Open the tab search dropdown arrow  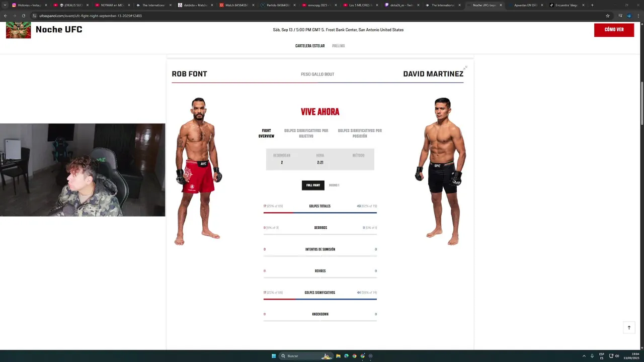pos(5,5)
